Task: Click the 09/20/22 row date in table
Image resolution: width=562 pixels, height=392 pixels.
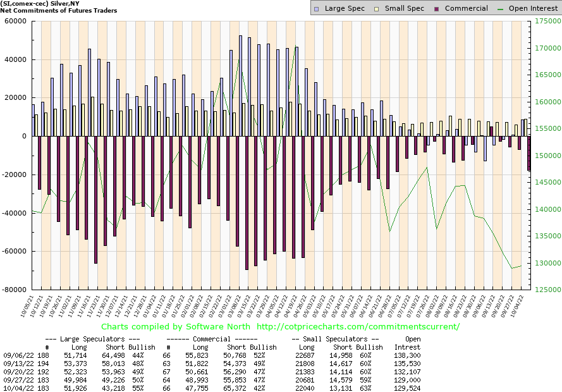Action: (17, 371)
